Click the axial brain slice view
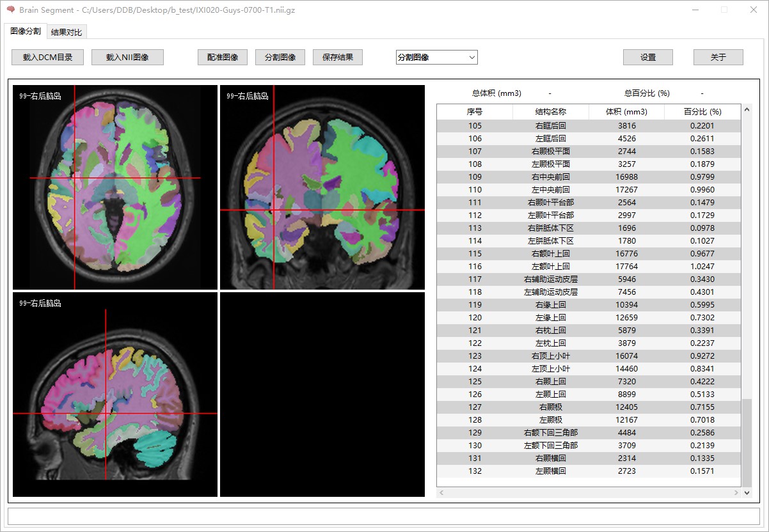The width and height of the screenshot is (769, 532). (115, 187)
